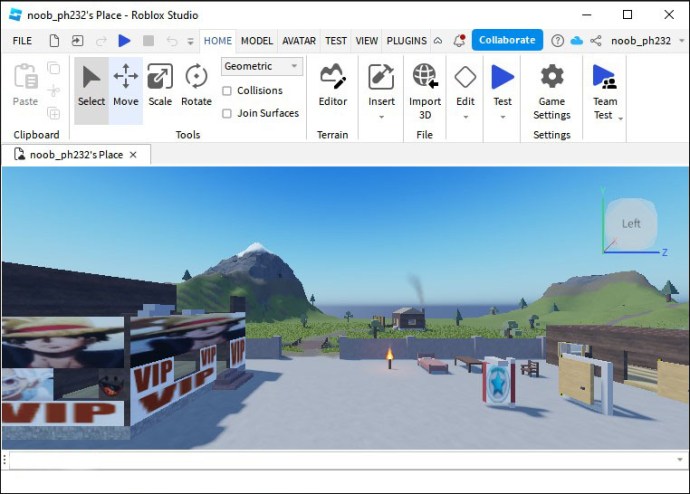Click the Undo arrow icon
The width and height of the screenshot is (690, 494).
point(172,41)
